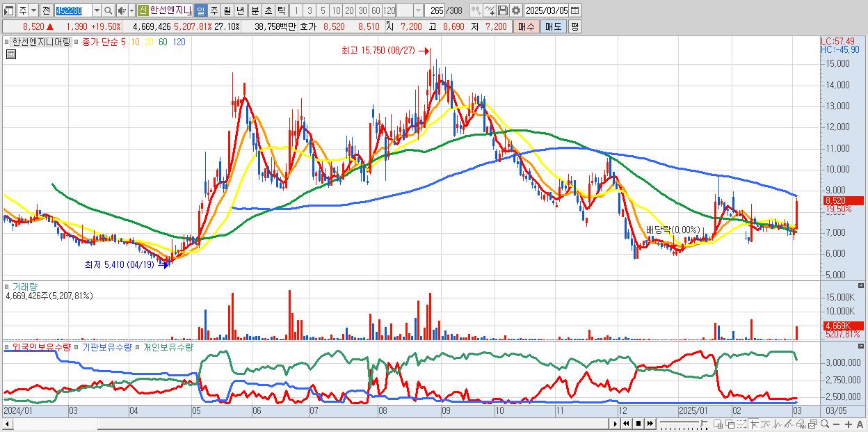The height and width of the screenshot is (432, 868).
Task: Click the speaker sound alert icon
Action: pos(122,10)
